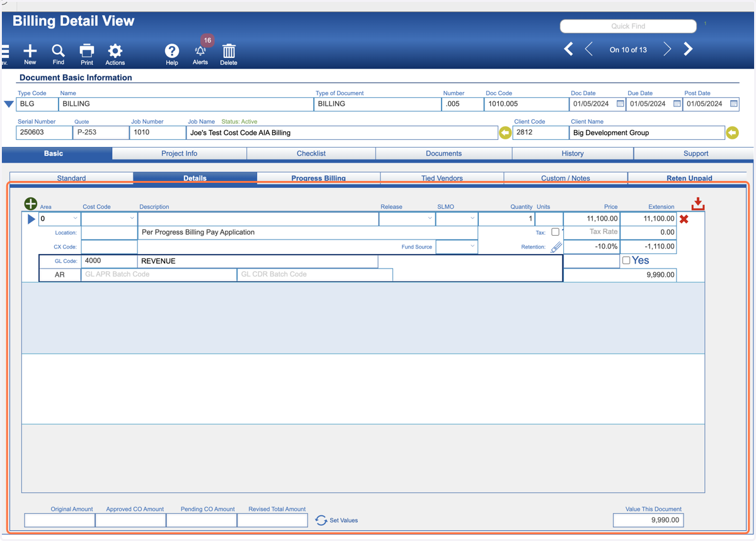The height and width of the screenshot is (541, 756).
Task: Open the Find magnifier tool
Action: pyautogui.click(x=58, y=51)
